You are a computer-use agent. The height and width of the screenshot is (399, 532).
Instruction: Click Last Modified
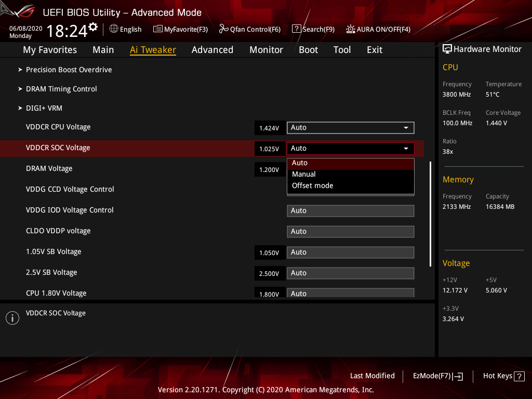(x=372, y=376)
